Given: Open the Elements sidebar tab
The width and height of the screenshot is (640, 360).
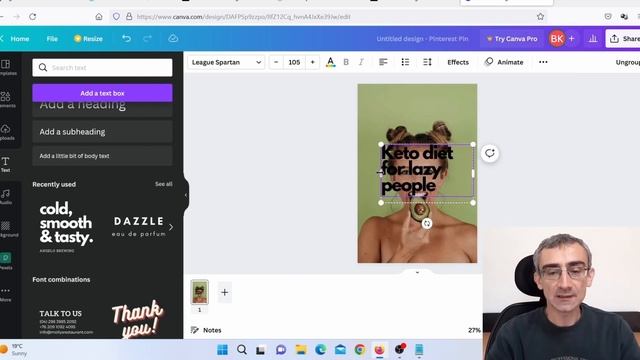Looking at the screenshot, I should pyautogui.click(x=7, y=100).
